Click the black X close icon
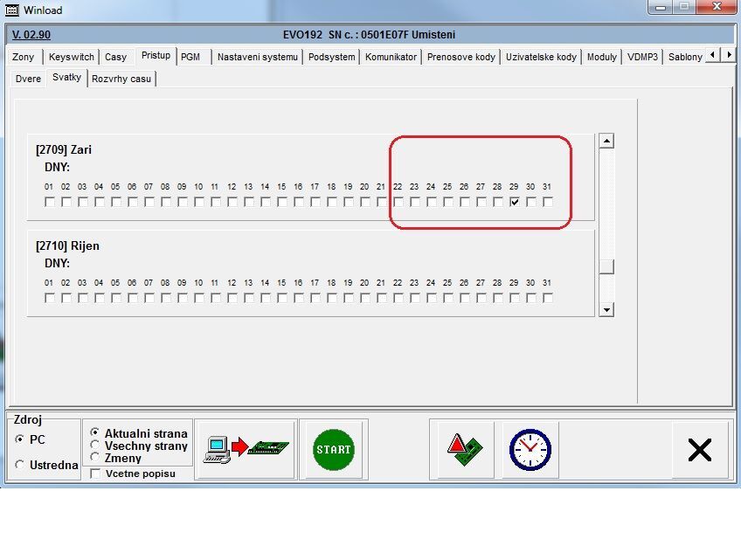Image resolution: width=741 pixels, height=560 pixels. pos(699,450)
